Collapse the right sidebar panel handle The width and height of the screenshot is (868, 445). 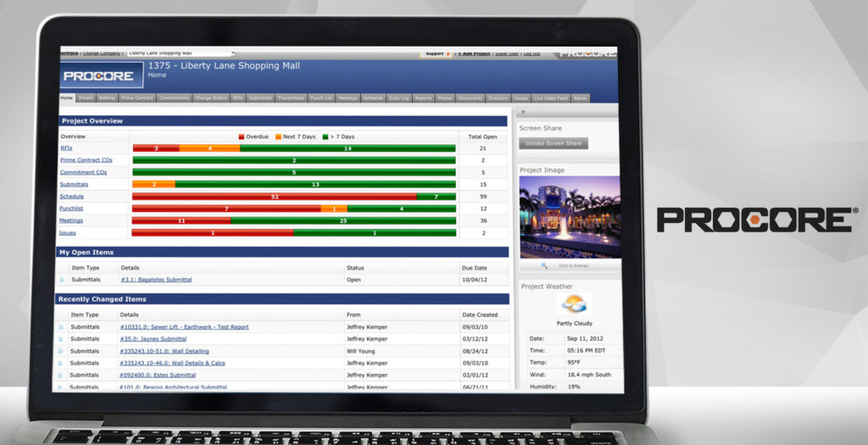point(523,111)
